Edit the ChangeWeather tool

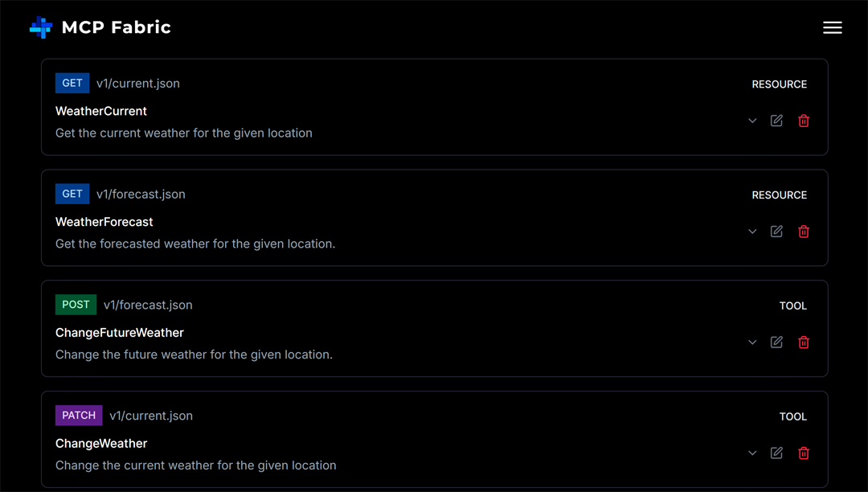(x=776, y=453)
